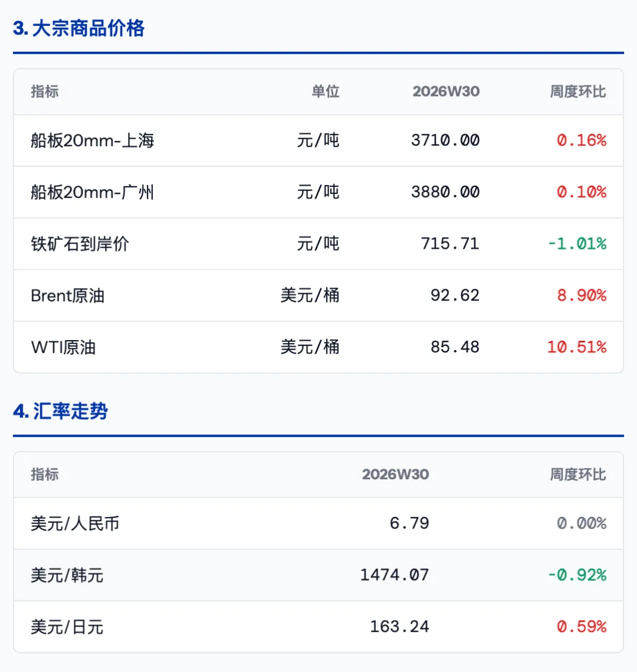The image size is (637, 672).
Task: Click the 3710.00 price value
Action: click(445, 140)
